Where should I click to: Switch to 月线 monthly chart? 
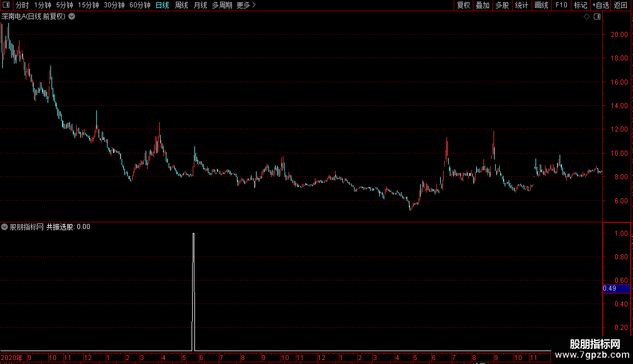pos(200,5)
